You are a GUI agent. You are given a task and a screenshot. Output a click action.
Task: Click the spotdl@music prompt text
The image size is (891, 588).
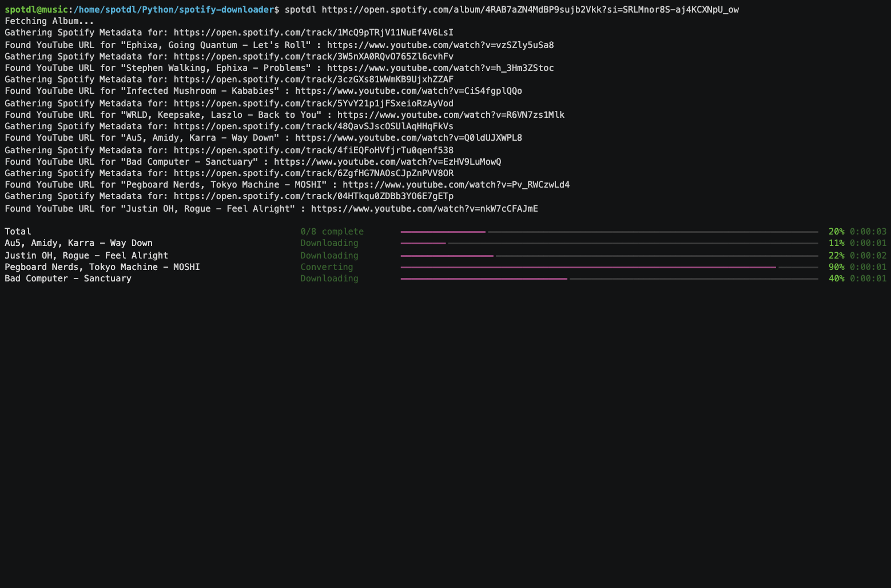tap(36, 10)
